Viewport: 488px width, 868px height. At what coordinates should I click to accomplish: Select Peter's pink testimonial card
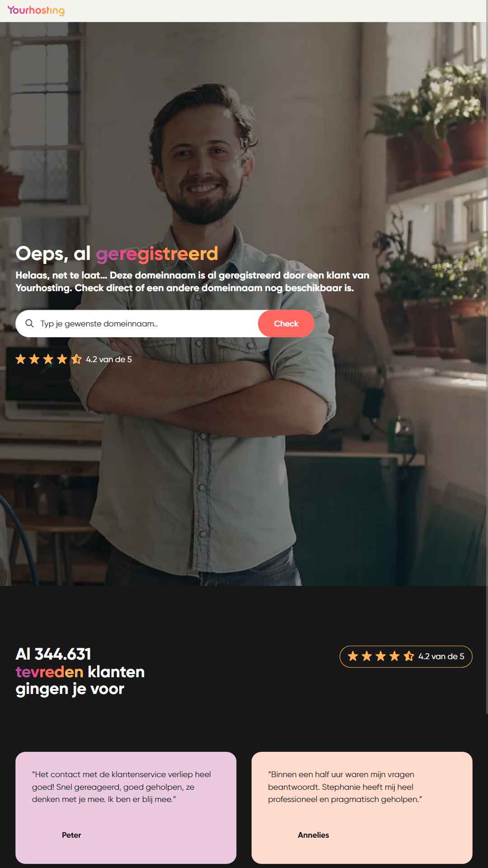tap(126, 808)
